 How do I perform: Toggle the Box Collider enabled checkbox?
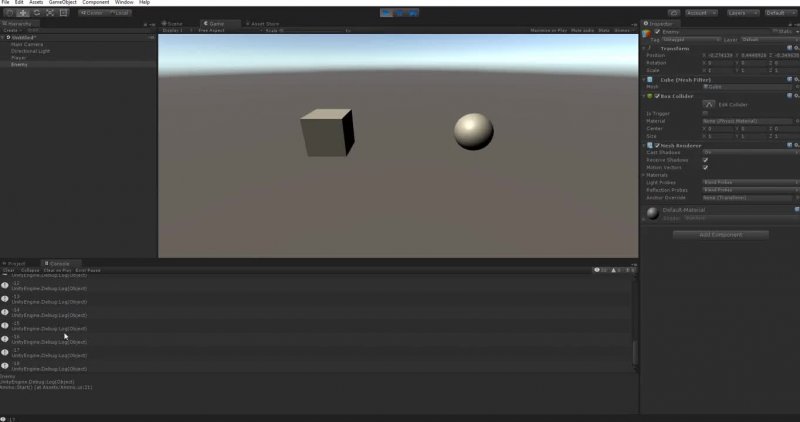(x=656, y=96)
